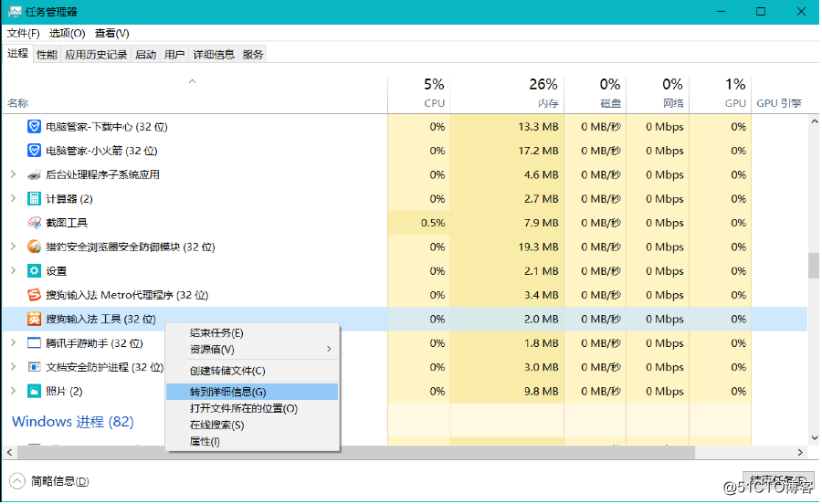Click the 简略信息(D) link
Image resolution: width=822 pixels, height=504 pixels.
pyautogui.click(x=59, y=481)
